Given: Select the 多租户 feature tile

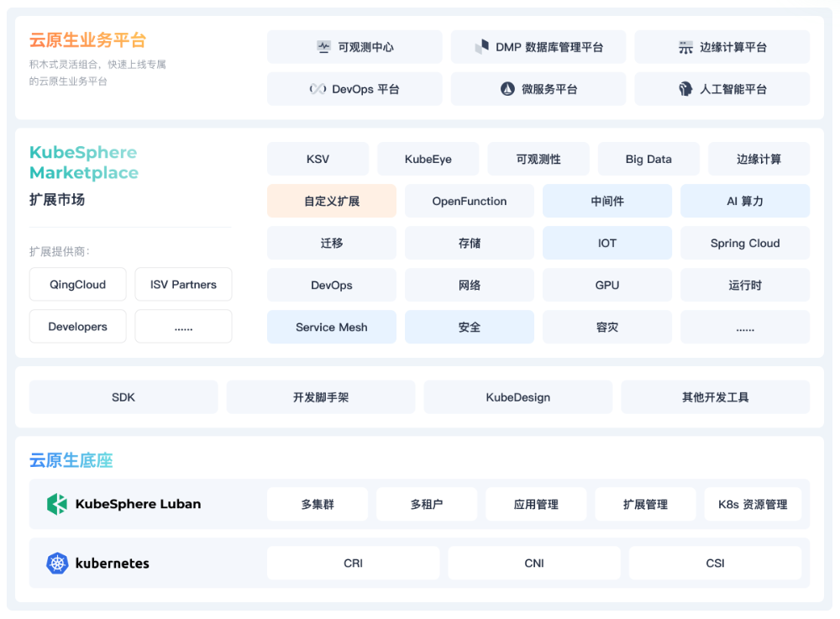Looking at the screenshot, I should (427, 504).
